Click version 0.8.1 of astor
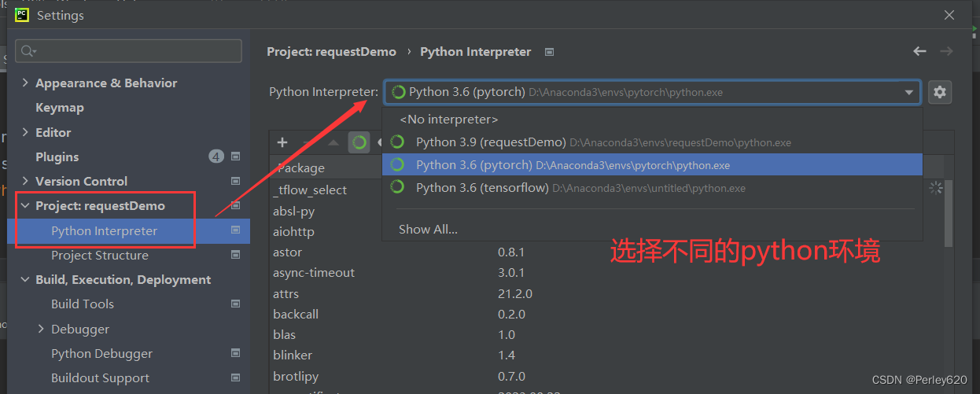This screenshot has height=394, width=980. point(511,252)
